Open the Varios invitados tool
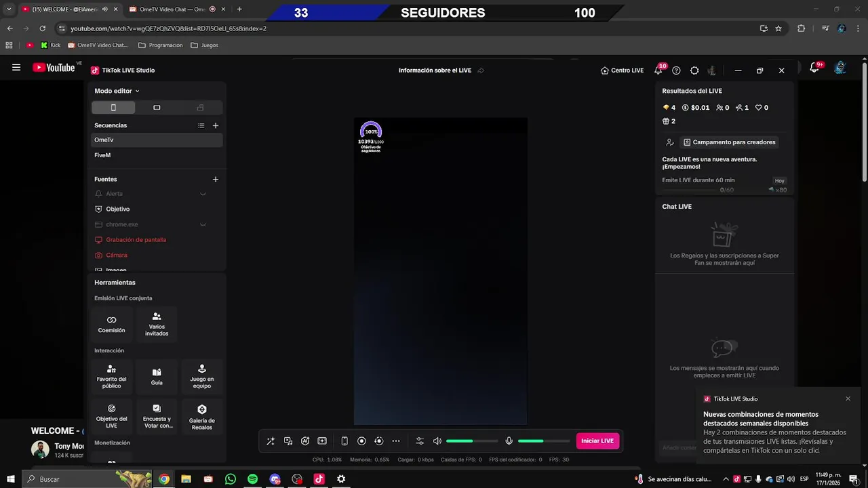Screen dimensions: 868x488 click(x=157, y=324)
